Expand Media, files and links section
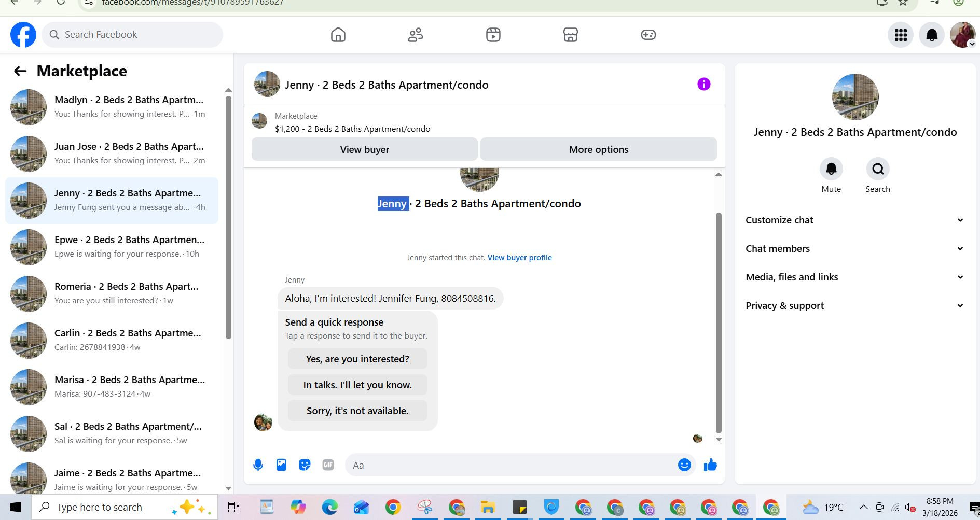Viewport: 980px width, 520px height. coord(855,277)
